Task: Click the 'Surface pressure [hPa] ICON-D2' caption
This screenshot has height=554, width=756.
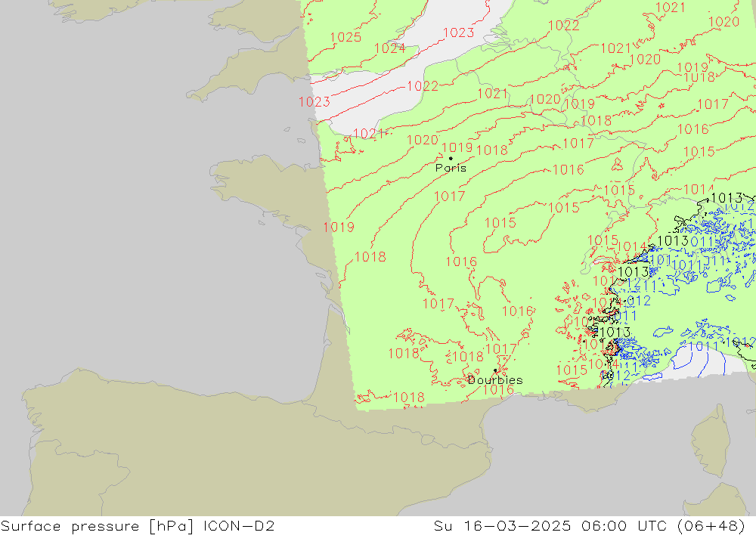Action: 138,526
